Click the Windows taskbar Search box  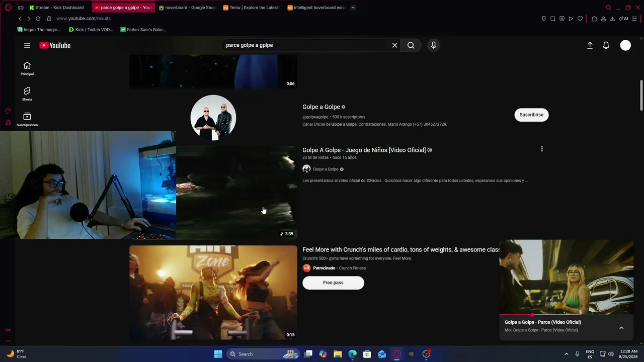(x=264, y=354)
